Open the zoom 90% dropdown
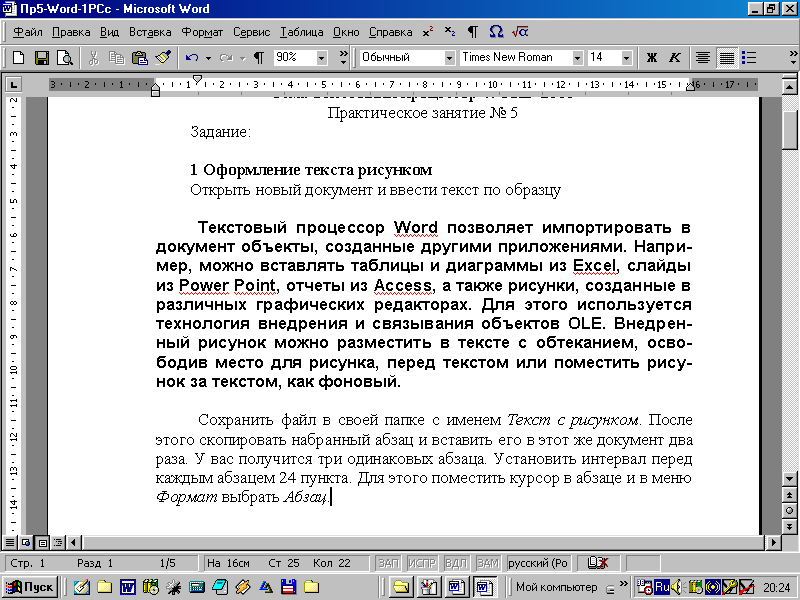Image resolution: width=800 pixels, height=600 pixels. [321, 58]
